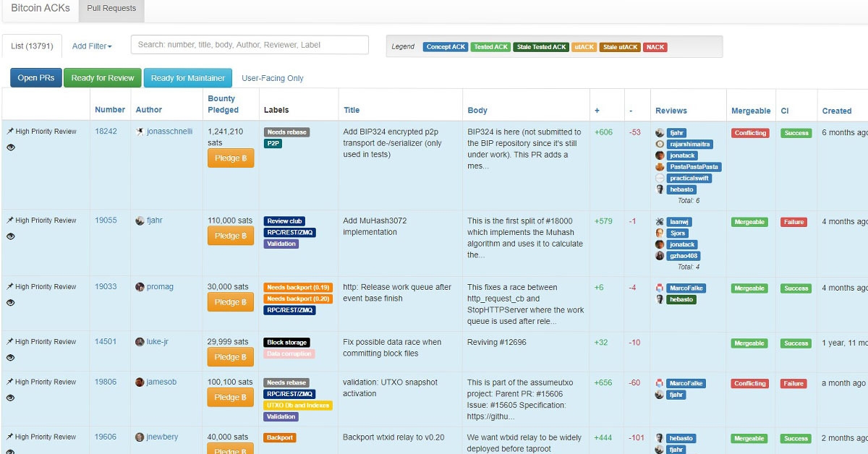Click promag's author avatar icon
This screenshot has width=868, height=454.
(140, 287)
